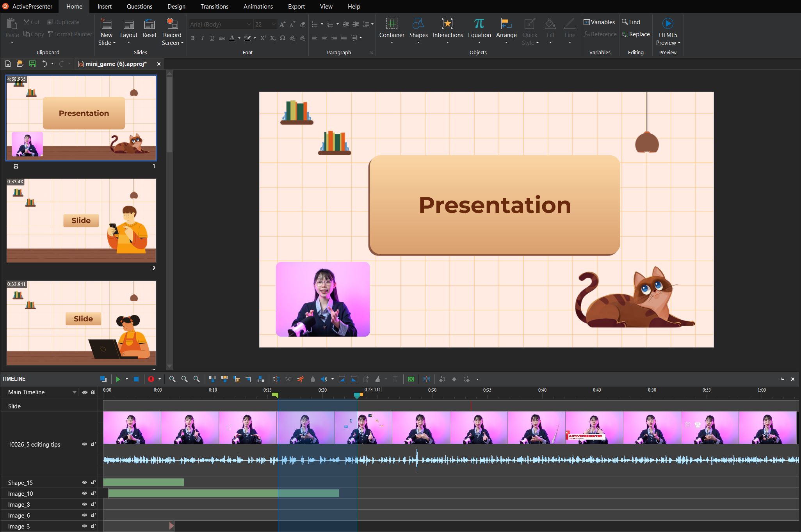Image resolution: width=801 pixels, height=532 pixels.
Task: Delete the selected timeline range
Action: 237,379
